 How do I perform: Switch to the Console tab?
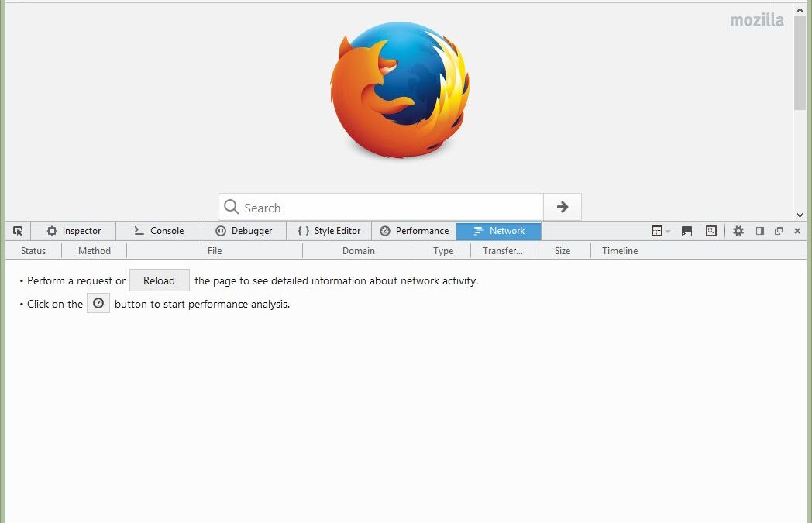(x=159, y=231)
